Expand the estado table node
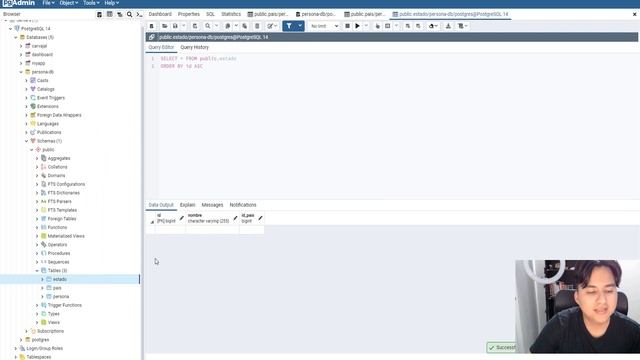640x360 pixels. (x=42, y=279)
